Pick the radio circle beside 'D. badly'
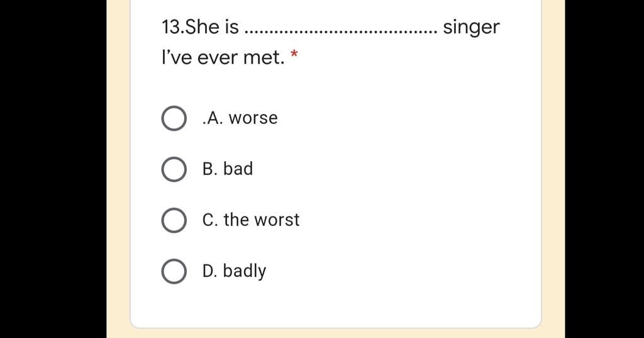This screenshot has width=644, height=338. [x=174, y=271]
